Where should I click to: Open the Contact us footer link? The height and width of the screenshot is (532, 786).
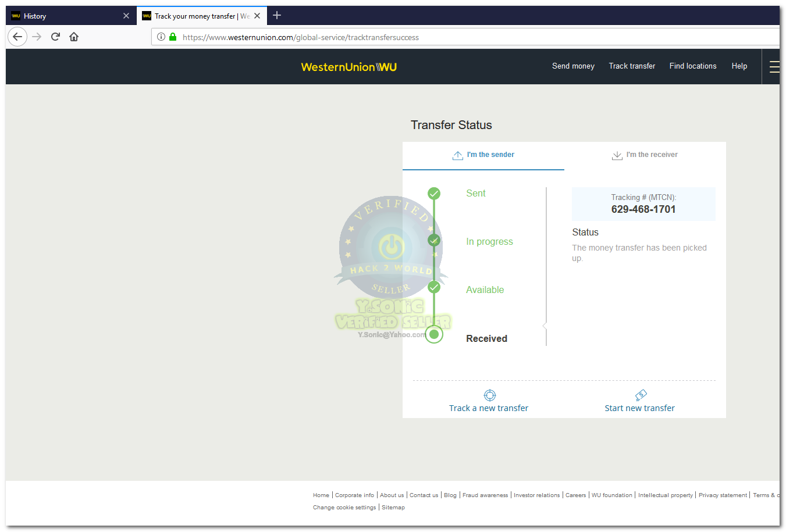click(424, 495)
